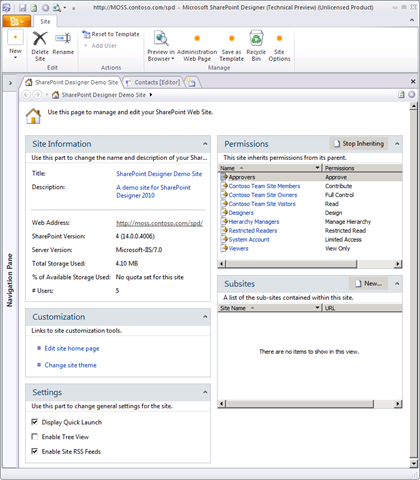
Task: Click Contoso Team Site Members group
Action: point(264,186)
